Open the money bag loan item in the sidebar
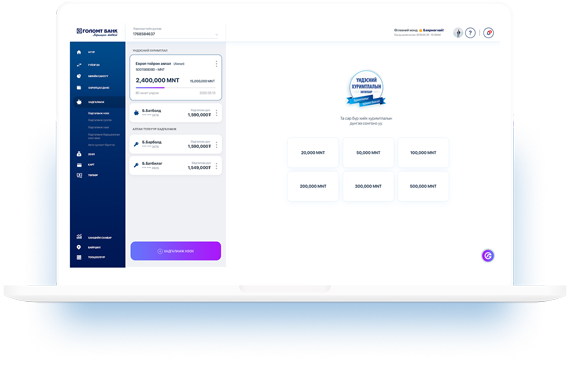The width and height of the screenshot is (570, 366). click(x=86, y=154)
